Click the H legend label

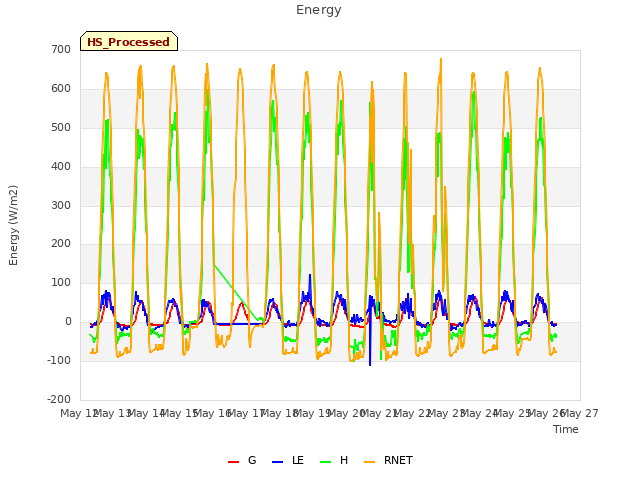coord(344,460)
